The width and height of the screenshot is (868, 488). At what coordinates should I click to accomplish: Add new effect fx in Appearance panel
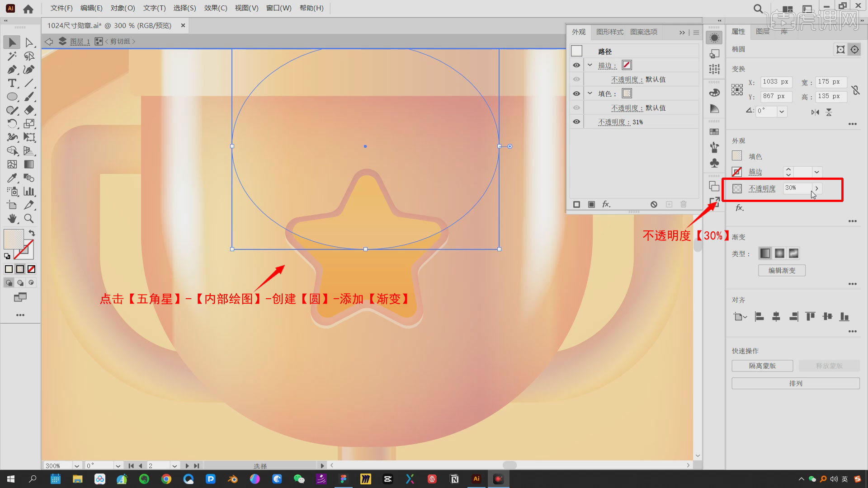[x=606, y=205]
